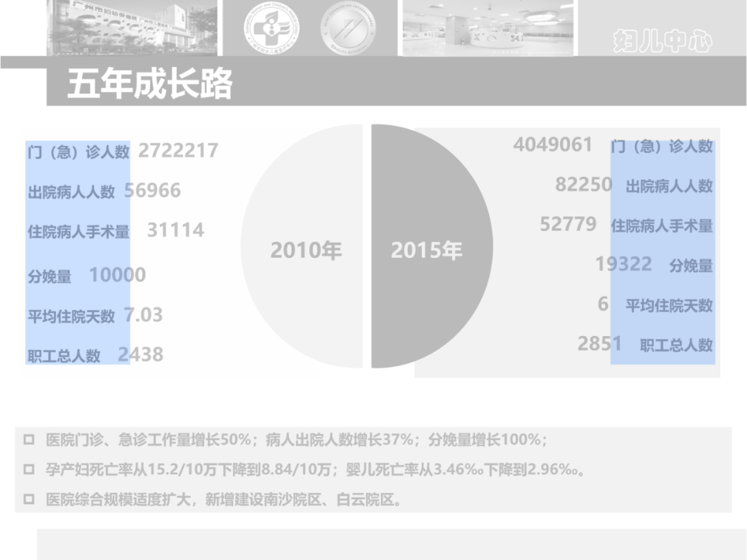Click the bullet line about 孕产妇死亡率
The width and height of the screenshot is (747, 560).
315,469
